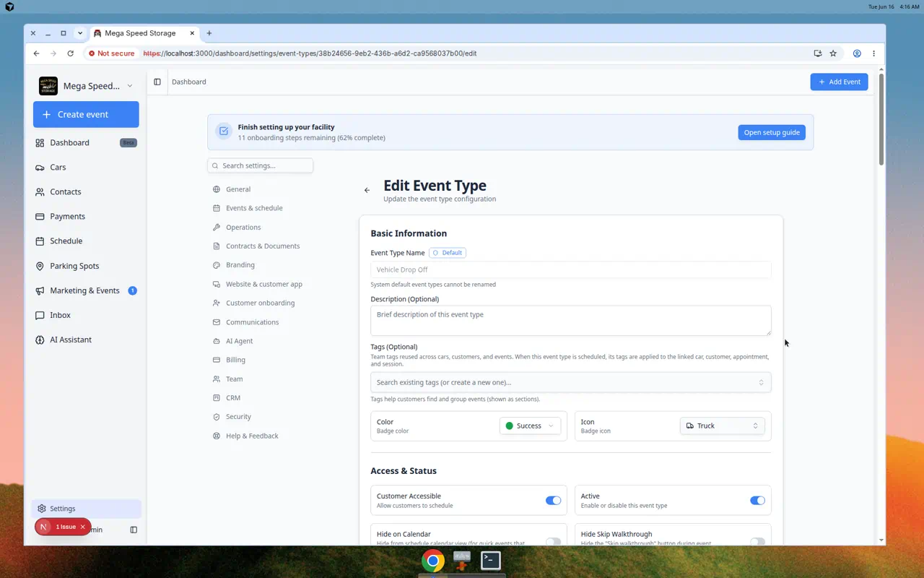Image resolution: width=924 pixels, height=578 pixels.
Task: Dismiss the 1 Issue badge with its X
Action: tap(83, 527)
